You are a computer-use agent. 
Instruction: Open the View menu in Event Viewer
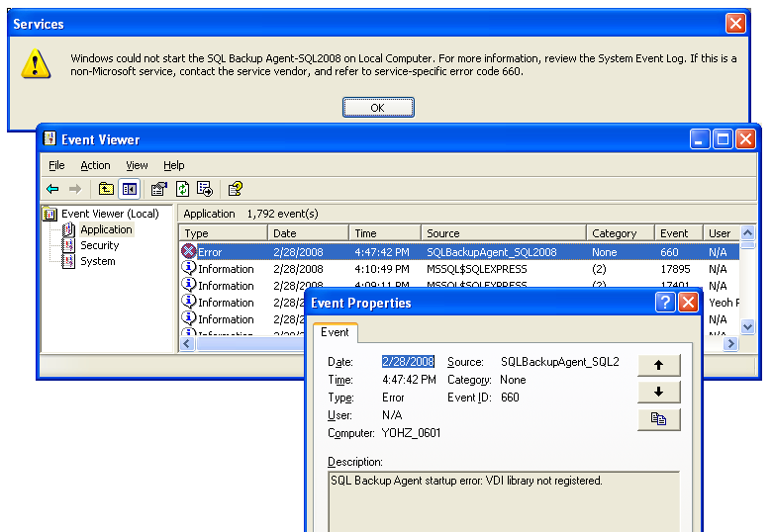(x=137, y=165)
